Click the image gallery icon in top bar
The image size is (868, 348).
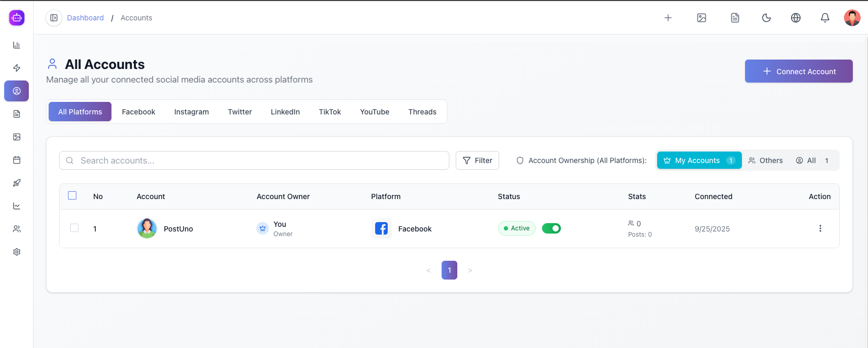click(702, 18)
